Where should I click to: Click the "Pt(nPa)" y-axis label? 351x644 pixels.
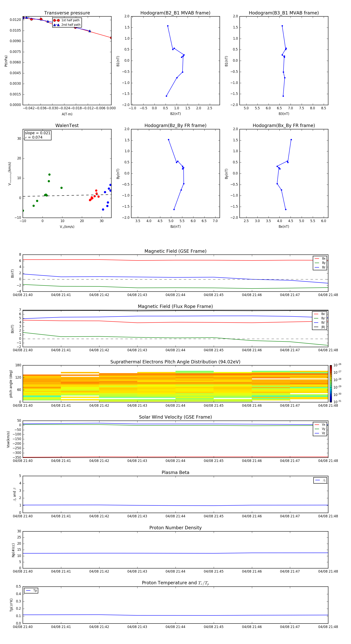coord(6,61)
